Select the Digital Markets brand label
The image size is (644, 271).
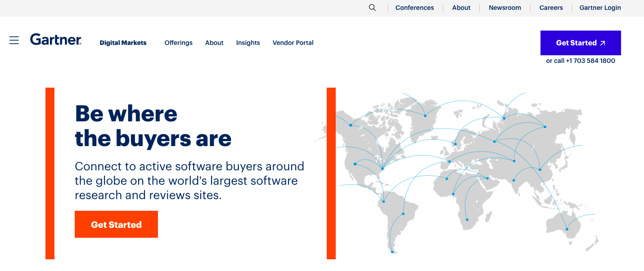[123, 43]
